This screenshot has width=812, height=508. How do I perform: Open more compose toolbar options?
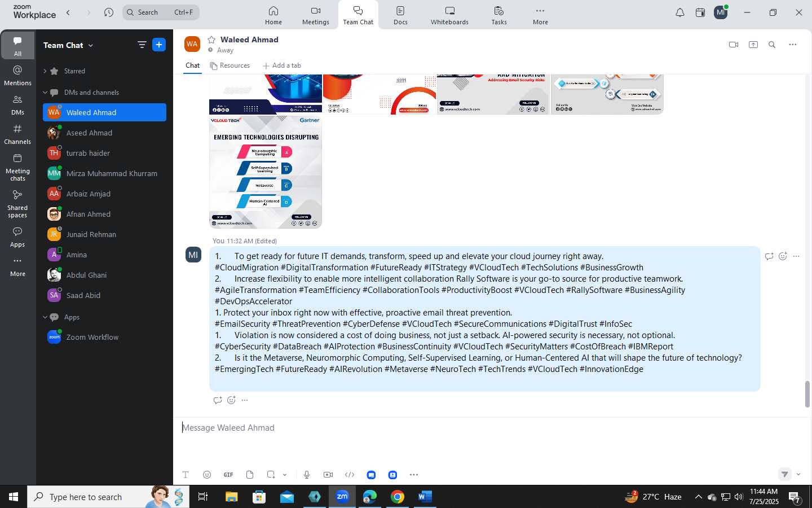(414, 475)
